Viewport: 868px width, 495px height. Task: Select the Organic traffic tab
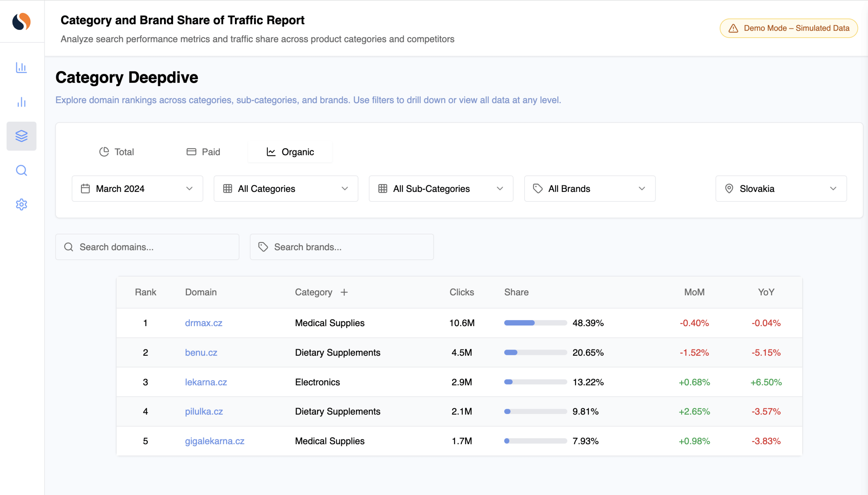point(290,152)
